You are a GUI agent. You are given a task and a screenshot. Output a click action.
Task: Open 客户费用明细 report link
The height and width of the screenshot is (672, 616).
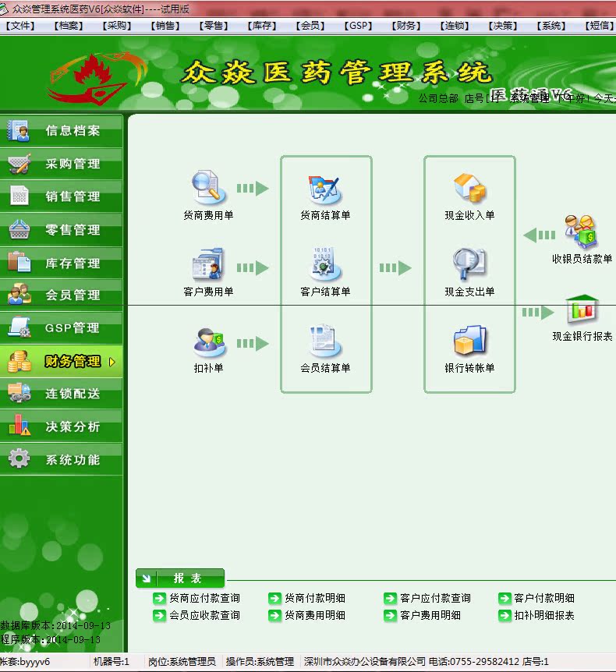coord(430,615)
